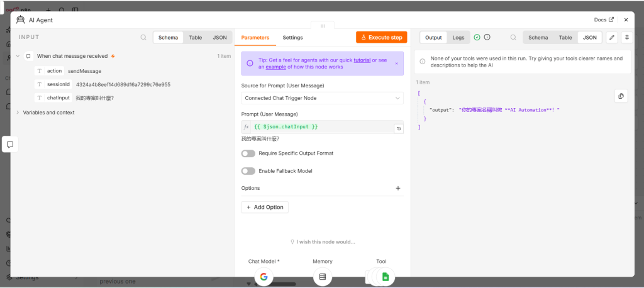Open Source for Prompt dropdown
This screenshot has height=288, width=644.
pos(323,98)
